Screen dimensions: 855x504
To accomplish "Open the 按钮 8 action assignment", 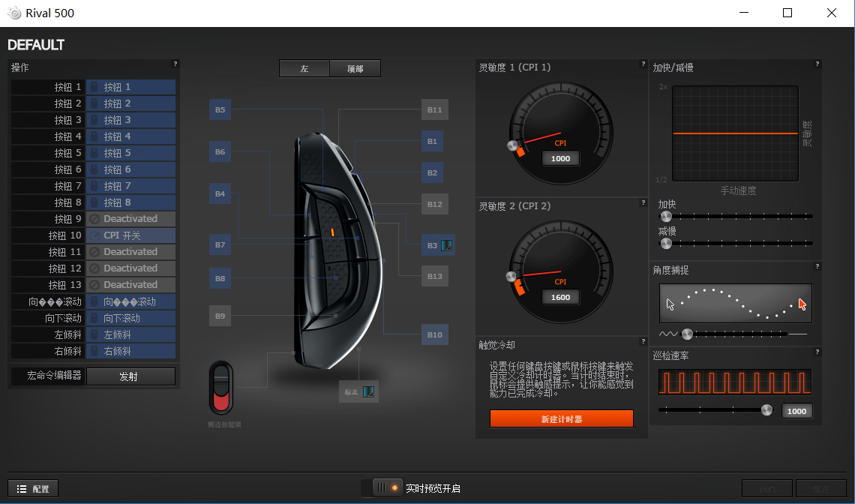I will coord(130,202).
